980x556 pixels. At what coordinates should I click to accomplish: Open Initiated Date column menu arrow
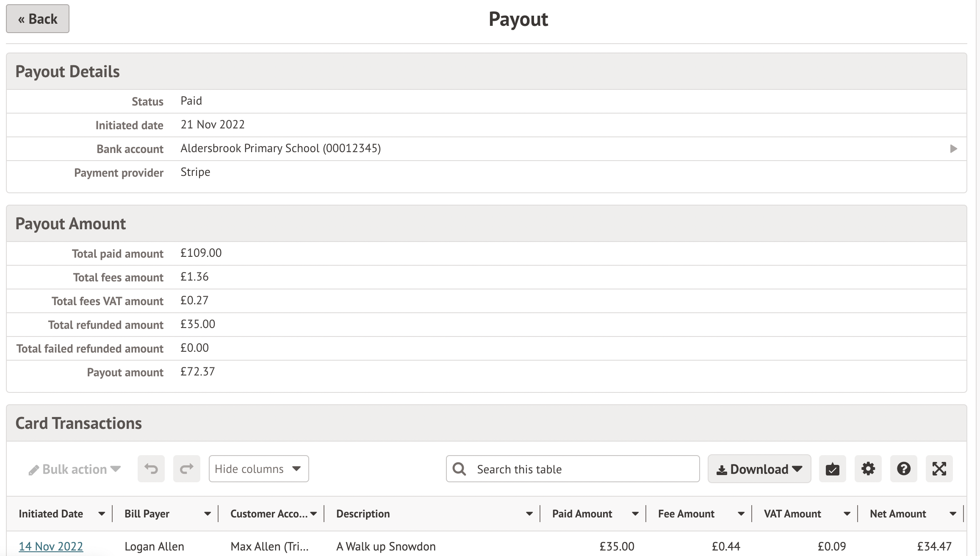tap(101, 514)
